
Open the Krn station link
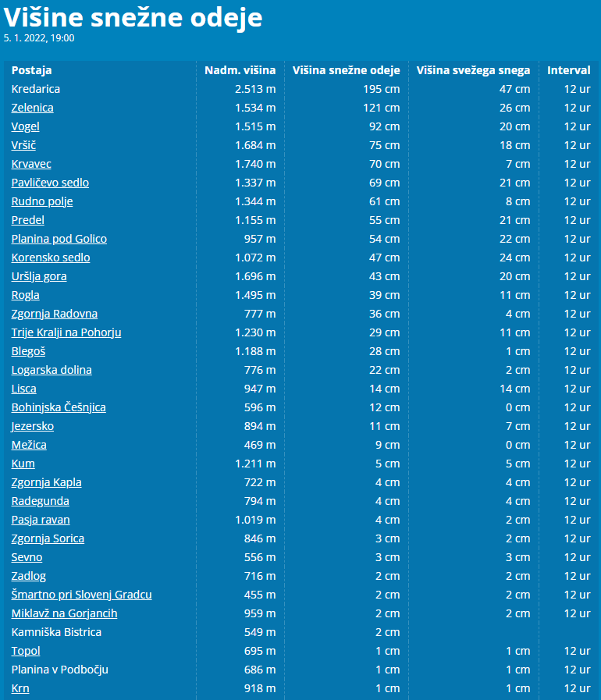point(20,688)
